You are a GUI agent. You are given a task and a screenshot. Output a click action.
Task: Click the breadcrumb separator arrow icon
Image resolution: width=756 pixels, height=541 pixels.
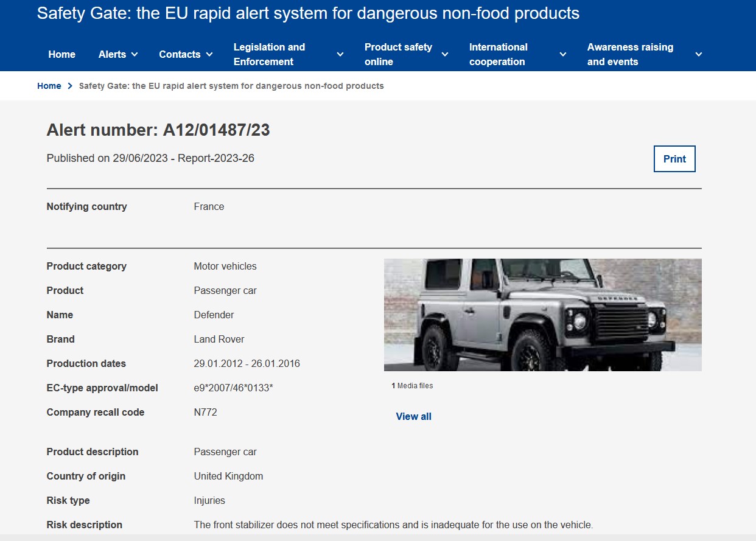[x=71, y=86]
